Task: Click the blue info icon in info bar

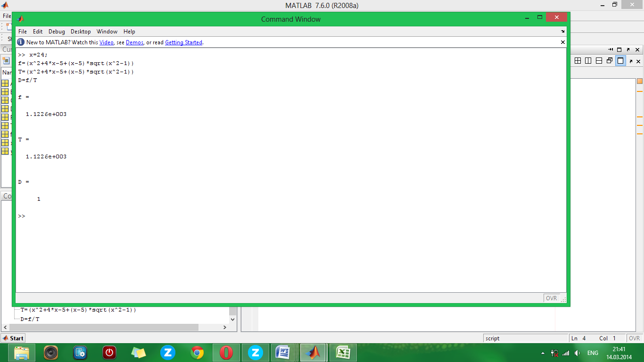Action: pos(21,42)
